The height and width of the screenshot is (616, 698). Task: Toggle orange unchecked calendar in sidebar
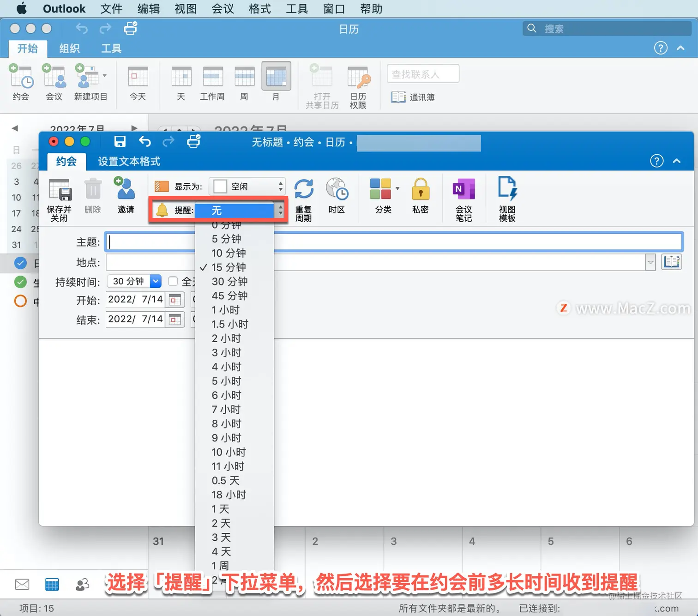coord(20,301)
